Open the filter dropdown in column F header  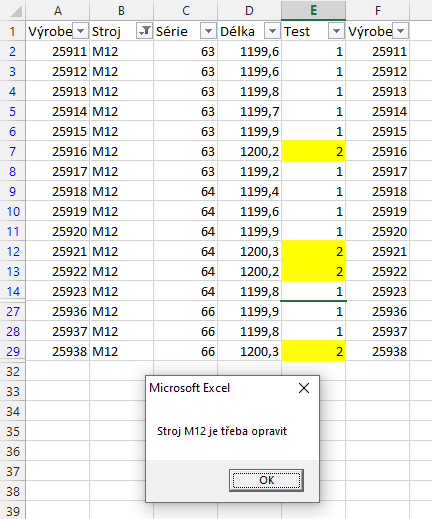401,31
